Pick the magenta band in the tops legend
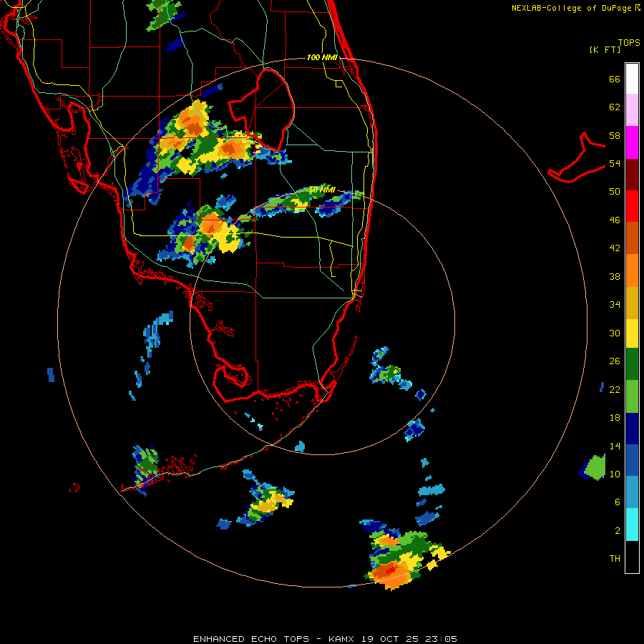 point(632,142)
